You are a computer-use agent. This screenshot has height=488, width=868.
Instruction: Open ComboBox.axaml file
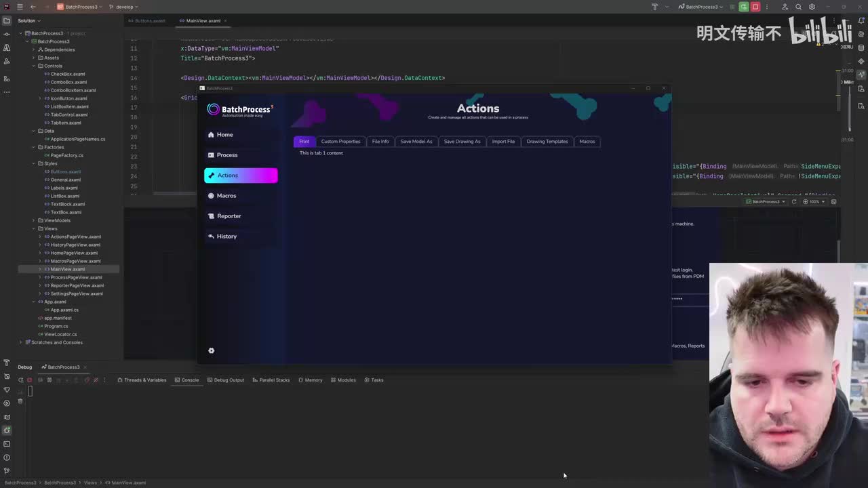pyautogui.click(x=68, y=82)
